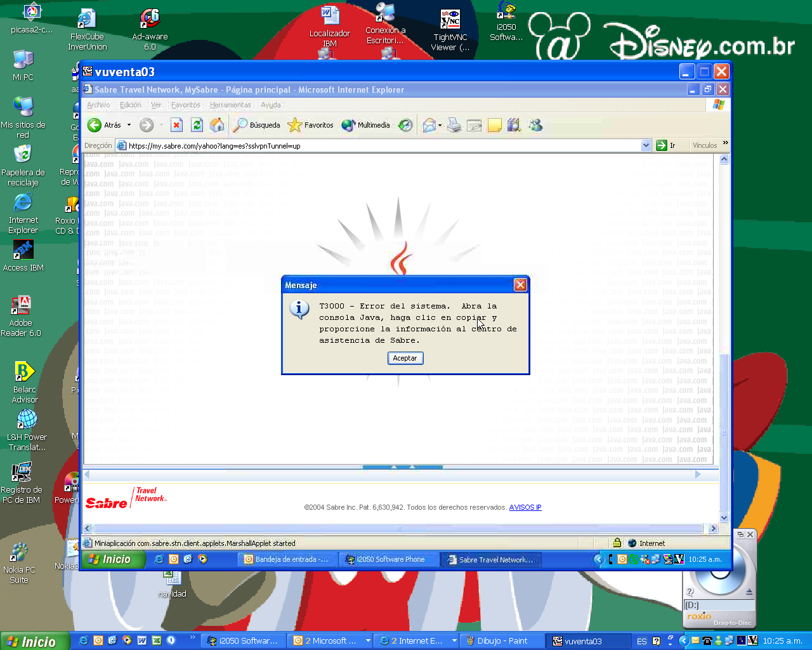The width and height of the screenshot is (812, 650).
Task: Click the forward arrow in Internet Explorer toolbar
Action: (147, 125)
